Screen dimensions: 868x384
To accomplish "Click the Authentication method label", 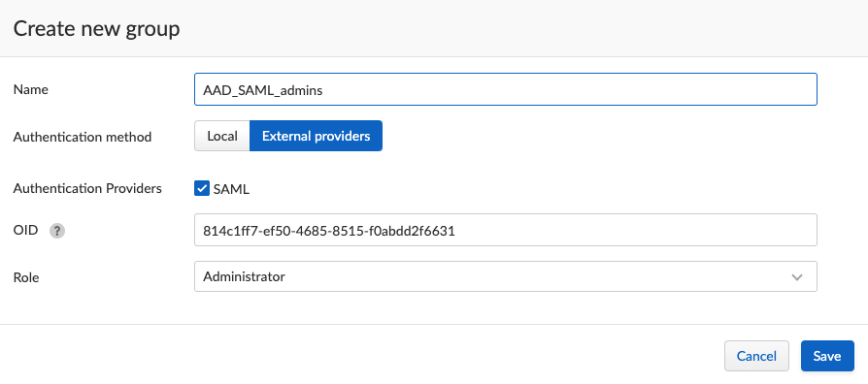I will (83, 137).
